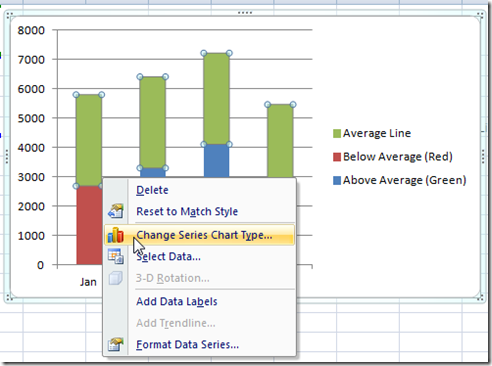
Task: Click the green segment of the Jan bar
Action: point(89,140)
